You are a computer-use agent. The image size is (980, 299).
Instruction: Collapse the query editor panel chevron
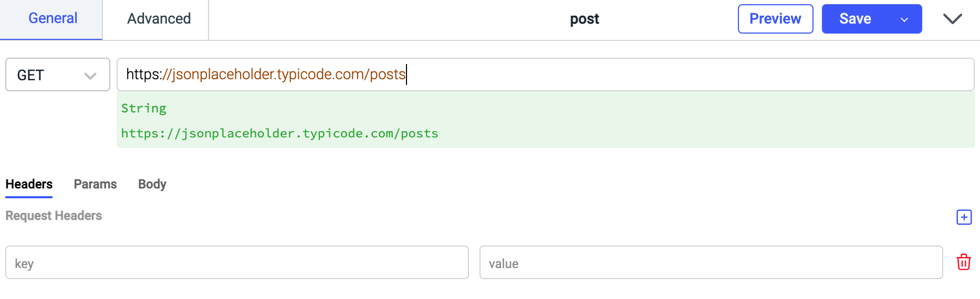click(x=952, y=19)
